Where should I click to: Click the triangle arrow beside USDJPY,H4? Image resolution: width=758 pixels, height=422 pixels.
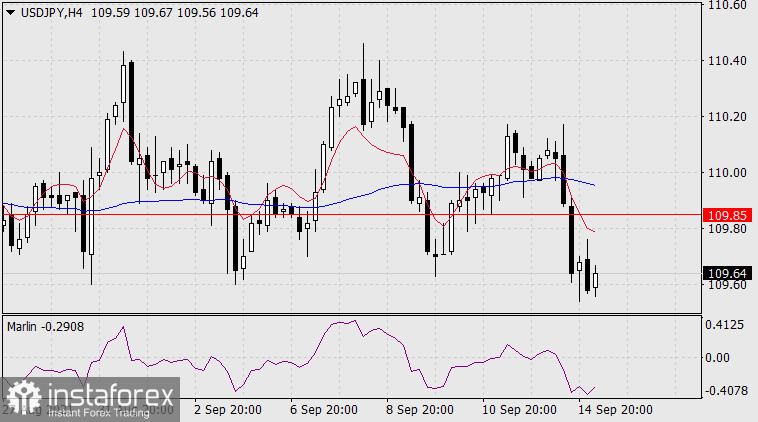(10, 13)
